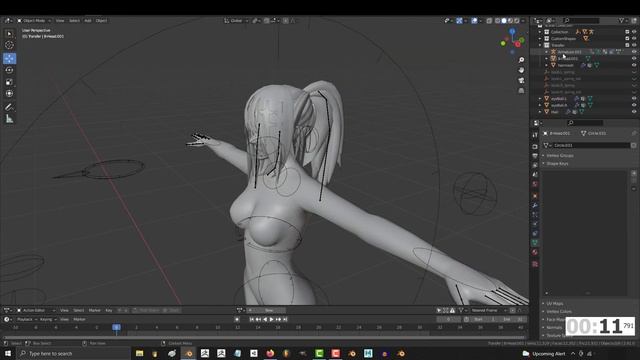Click the current frame marker on timeline
Image resolution: width=640 pixels, height=360 pixels.
click(x=116, y=327)
